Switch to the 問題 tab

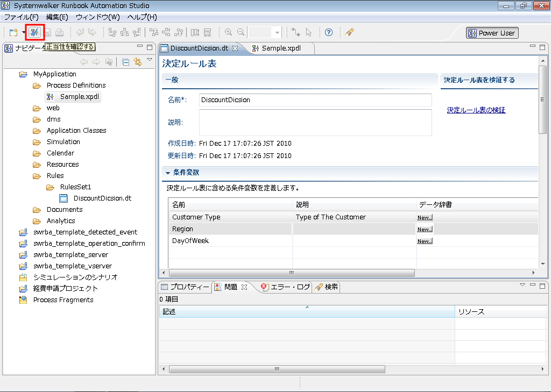(230, 287)
